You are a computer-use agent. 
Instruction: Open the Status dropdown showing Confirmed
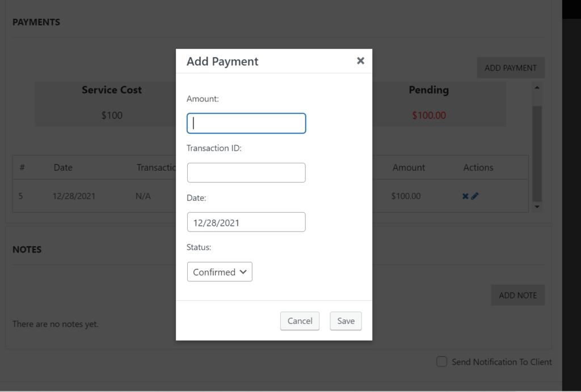click(x=220, y=272)
